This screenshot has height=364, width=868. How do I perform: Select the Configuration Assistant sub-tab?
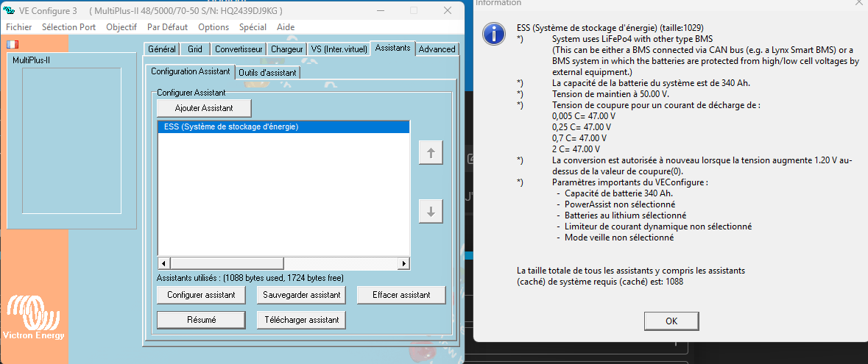(191, 71)
